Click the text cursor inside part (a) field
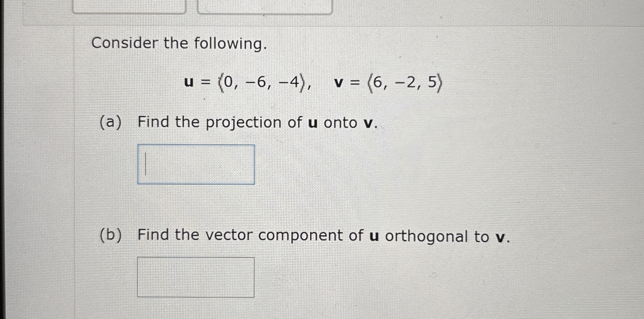 pyautogui.click(x=146, y=163)
